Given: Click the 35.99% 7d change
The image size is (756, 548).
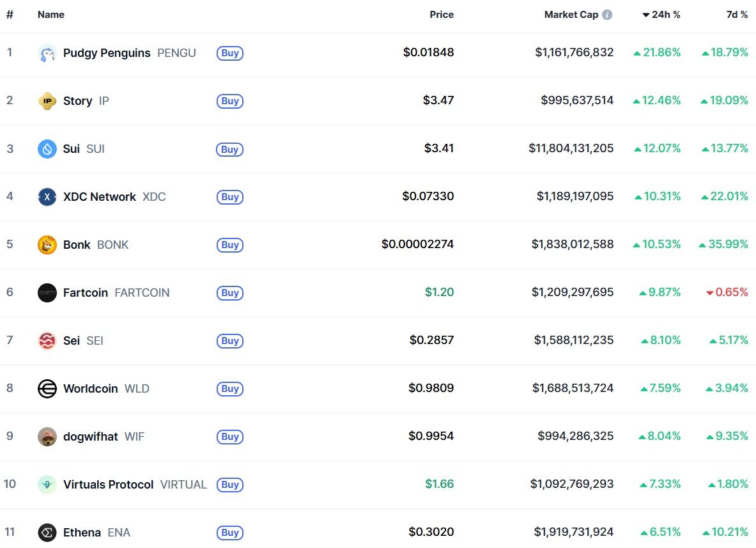Looking at the screenshot, I should pyautogui.click(x=723, y=244).
